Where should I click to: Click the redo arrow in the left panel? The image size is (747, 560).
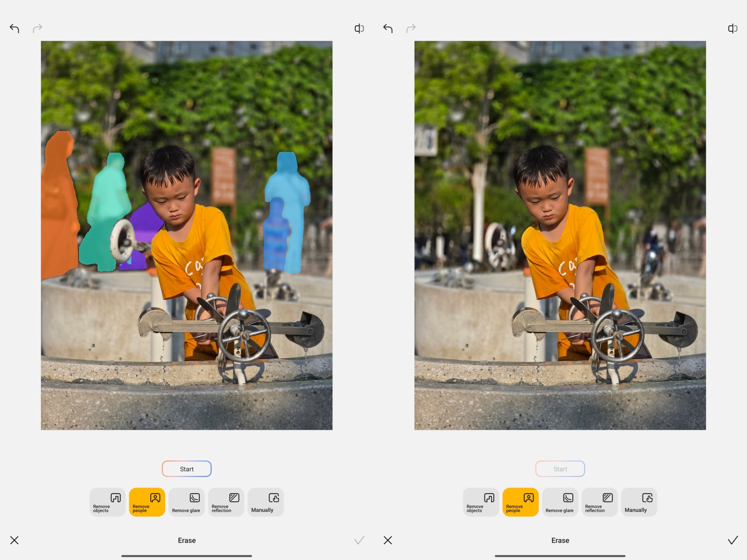37,28
